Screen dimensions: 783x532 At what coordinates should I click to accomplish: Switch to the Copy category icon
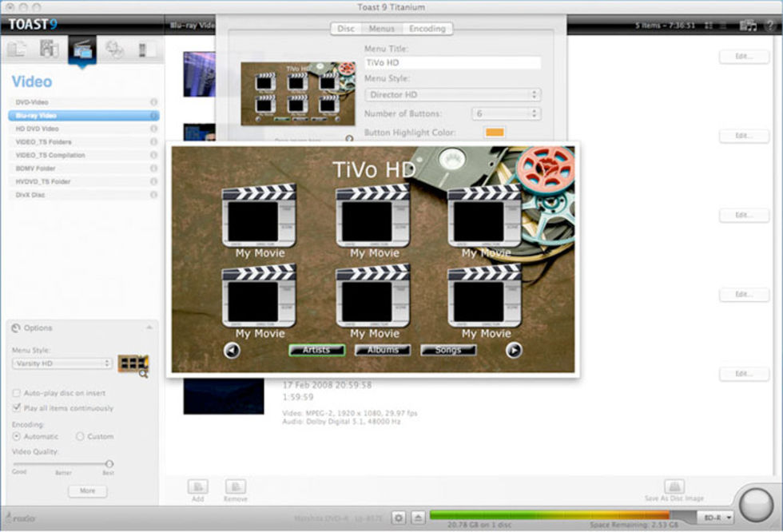[114, 50]
